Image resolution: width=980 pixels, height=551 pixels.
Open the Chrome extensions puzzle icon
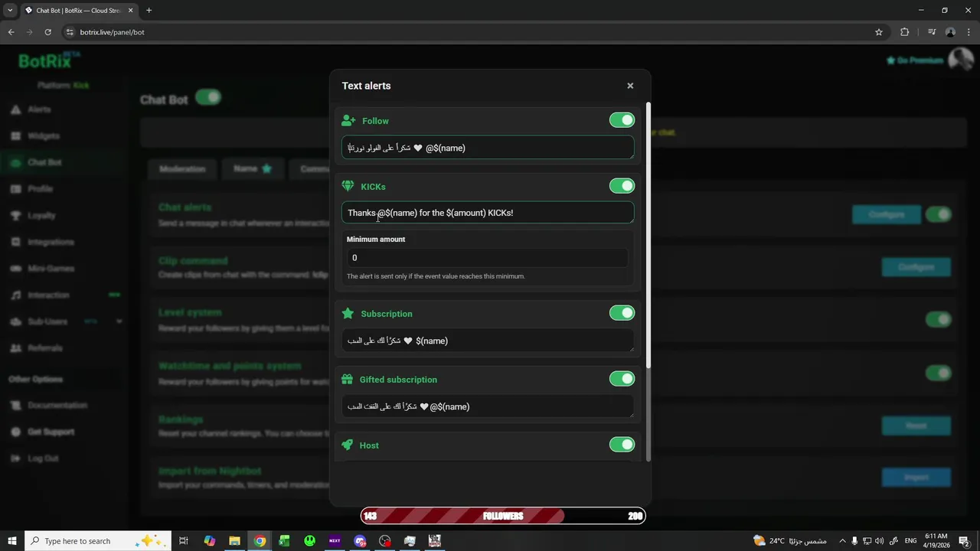tap(905, 32)
